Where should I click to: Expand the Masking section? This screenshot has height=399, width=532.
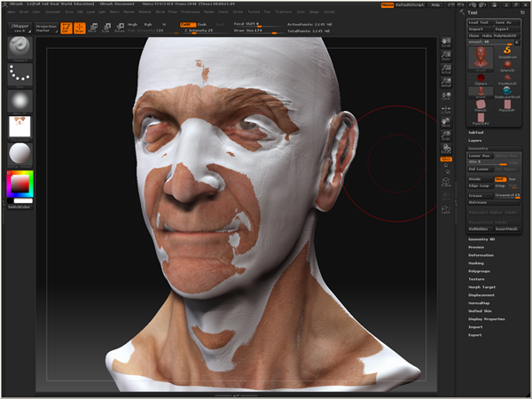point(477,262)
